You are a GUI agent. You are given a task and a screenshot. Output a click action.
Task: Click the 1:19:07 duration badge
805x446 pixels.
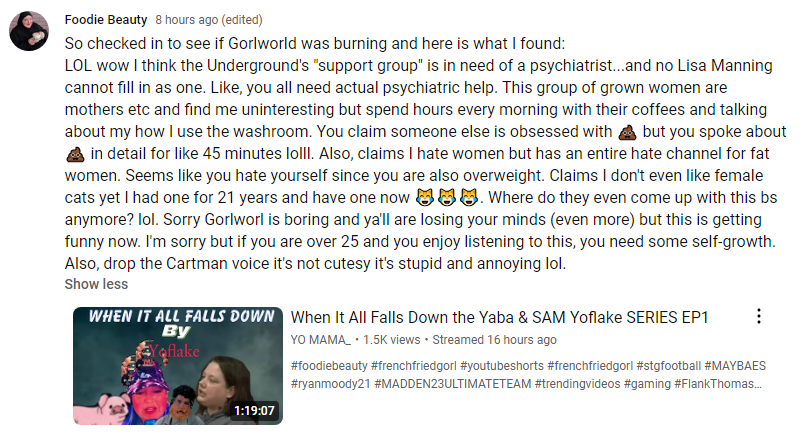coord(254,411)
